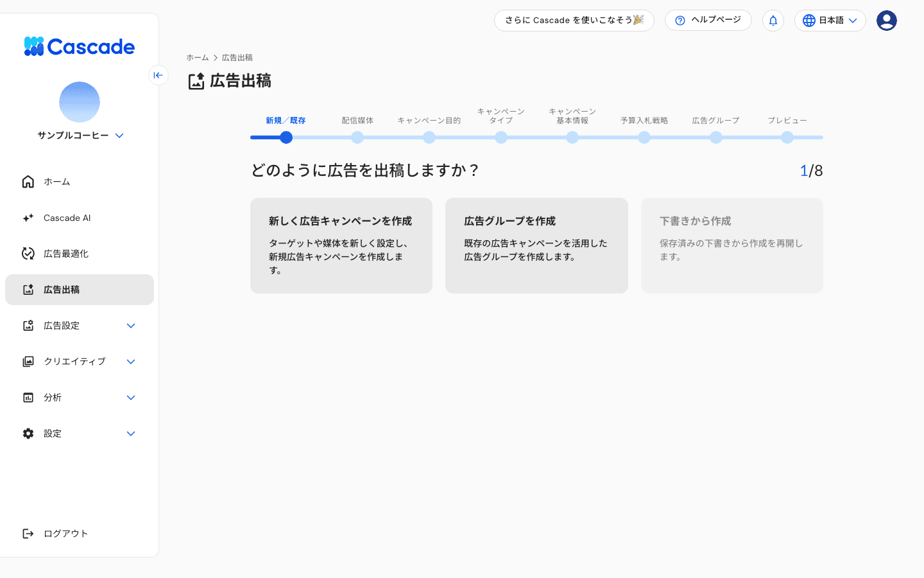Click the 広告設定 sidebar icon
Viewport: 924px width, 578px height.
pyautogui.click(x=28, y=326)
